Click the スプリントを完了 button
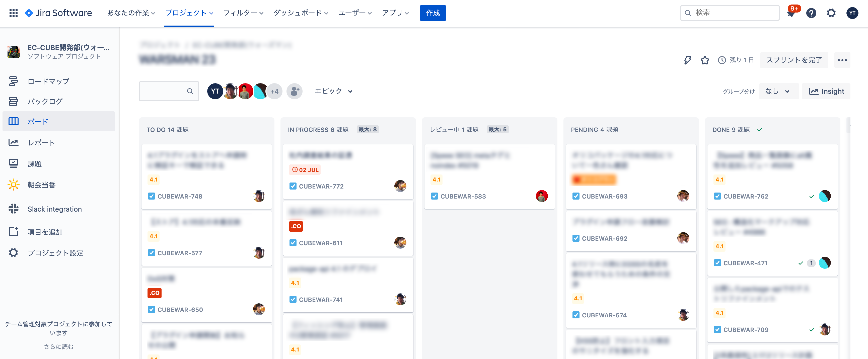Image resolution: width=868 pixels, height=359 pixels. click(x=794, y=60)
